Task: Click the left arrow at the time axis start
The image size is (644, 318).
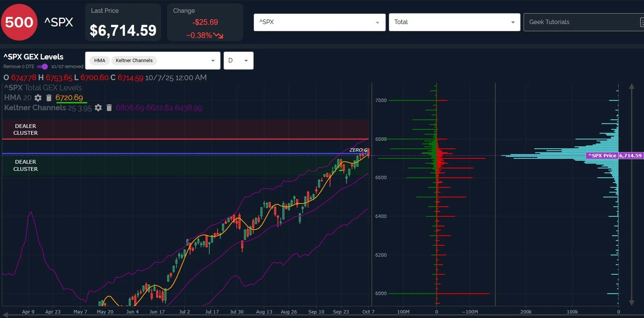Action: coord(5,315)
